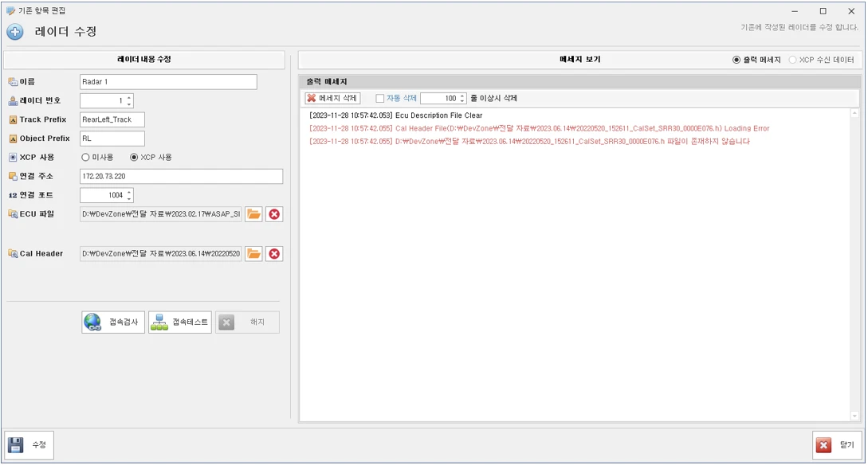Viewport: 868px width, 465px height.
Task: Click the blue plus icon beside 레이더 수정
Action: click(x=15, y=32)
